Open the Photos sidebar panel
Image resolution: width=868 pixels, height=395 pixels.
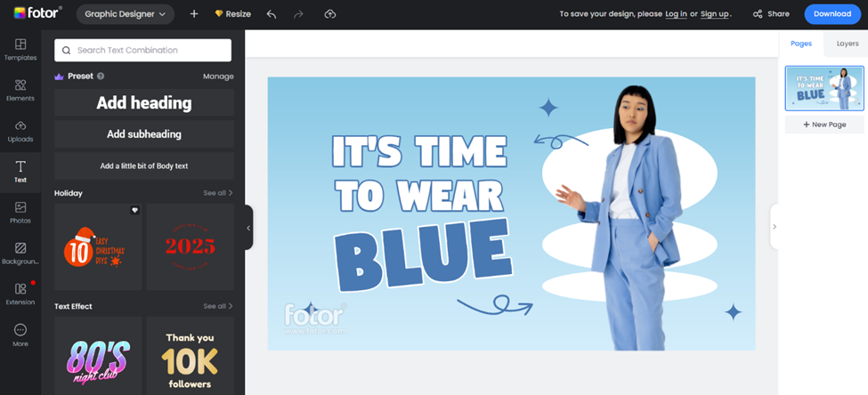coord(20,213)
